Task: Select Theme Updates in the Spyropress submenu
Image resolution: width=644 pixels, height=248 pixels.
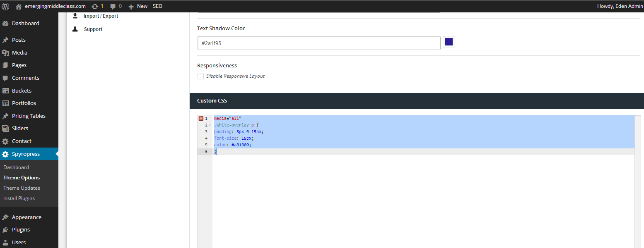Action: coord(22,188)
